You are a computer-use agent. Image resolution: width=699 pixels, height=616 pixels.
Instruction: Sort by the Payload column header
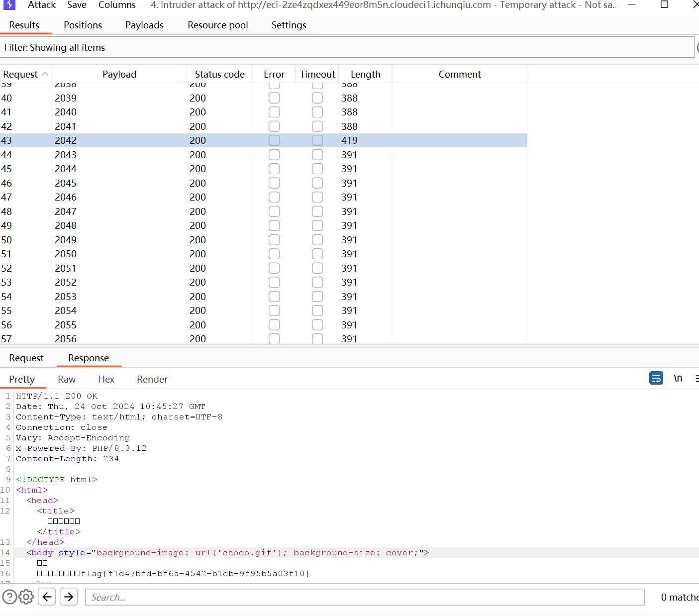(119, 74)
